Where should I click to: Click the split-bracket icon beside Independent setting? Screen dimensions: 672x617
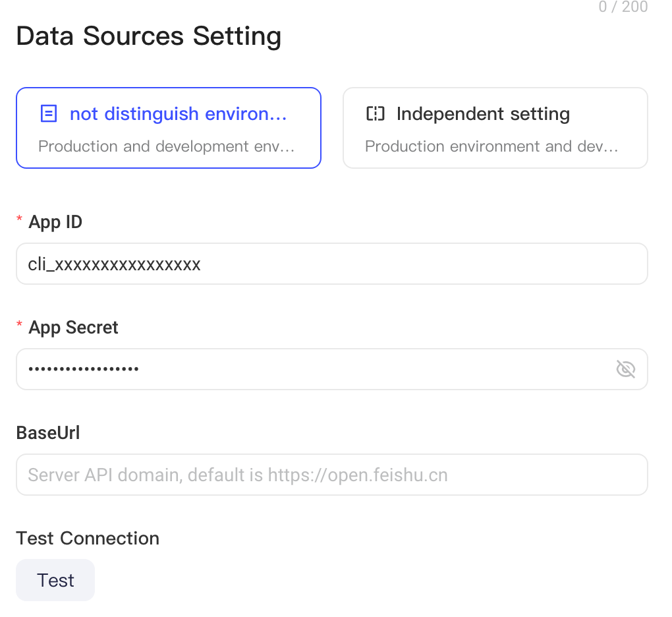[x=376, y=114]
